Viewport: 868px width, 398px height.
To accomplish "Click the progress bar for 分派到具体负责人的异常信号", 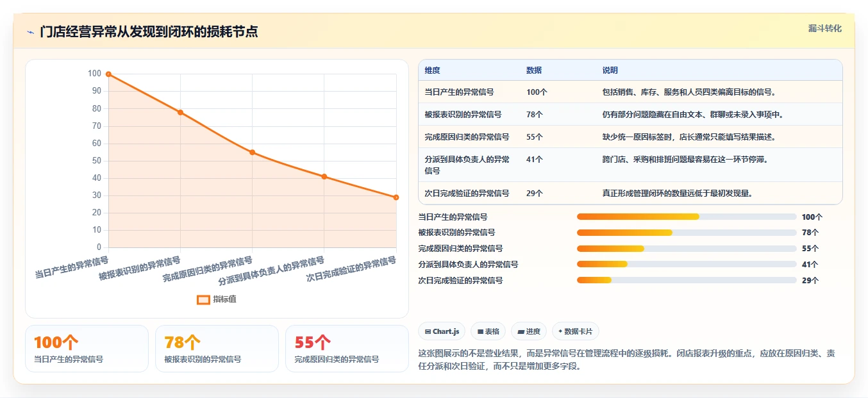I will point(687,264).
